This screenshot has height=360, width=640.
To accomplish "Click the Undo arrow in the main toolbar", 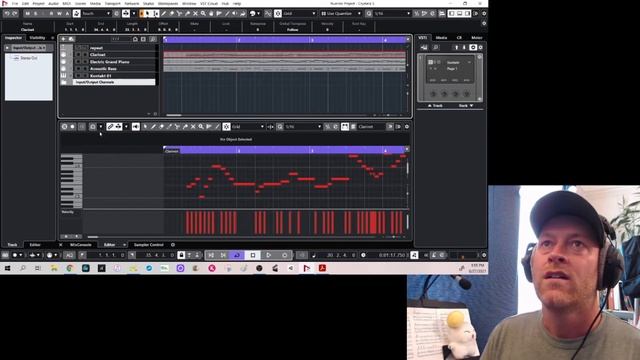I will 7,13.
